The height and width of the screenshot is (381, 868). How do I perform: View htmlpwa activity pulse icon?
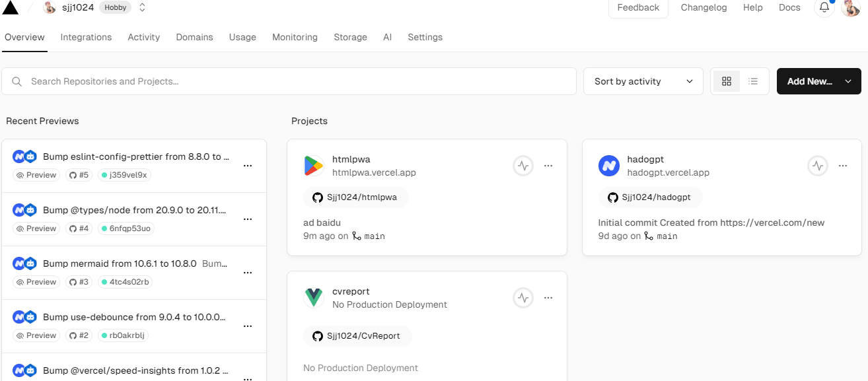click(x=523, y=166)
